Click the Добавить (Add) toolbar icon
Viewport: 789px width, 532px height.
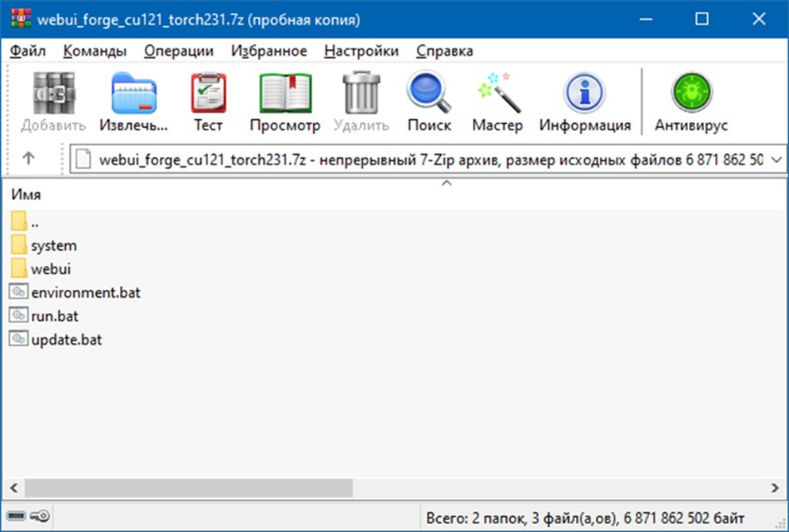[54, 94]
